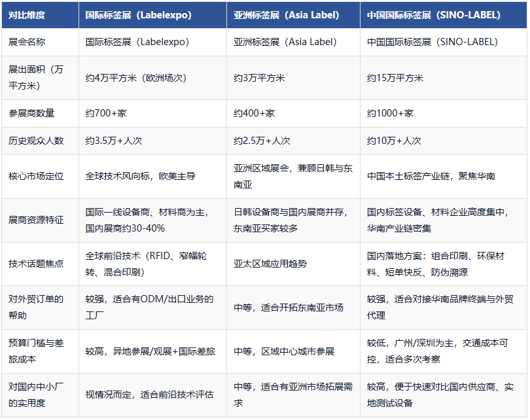This screenshot has height=420, width=530.
Task: Click the row label 对外贸订单的帮助
Action: coord(40,307)
